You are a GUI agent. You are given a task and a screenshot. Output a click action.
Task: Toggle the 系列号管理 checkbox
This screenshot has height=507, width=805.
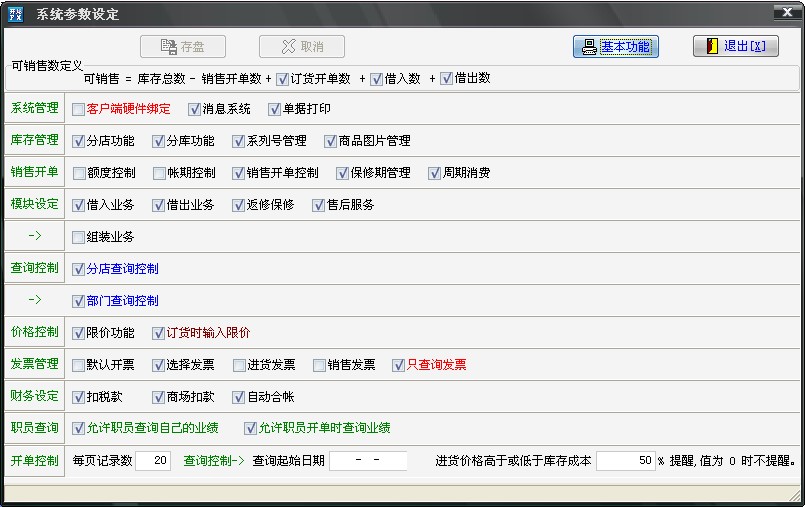point(238,141)
